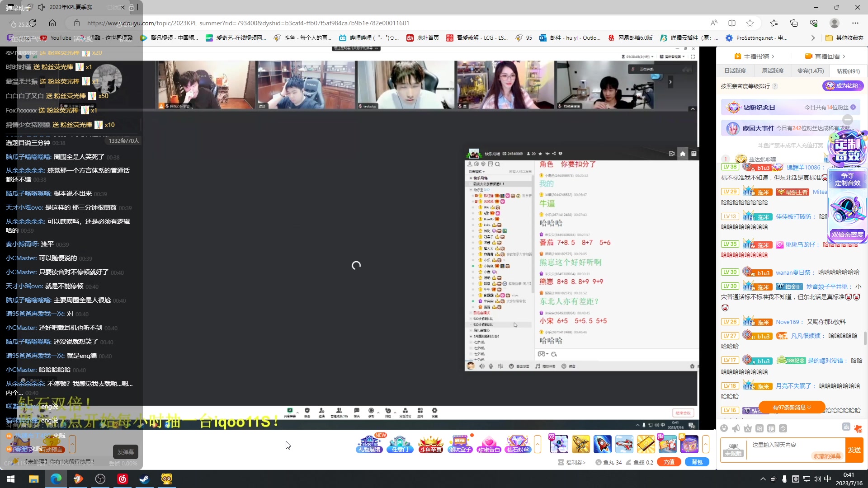Open the split screen view icon
The image size is (868, 488).
(x=732, y=23)
